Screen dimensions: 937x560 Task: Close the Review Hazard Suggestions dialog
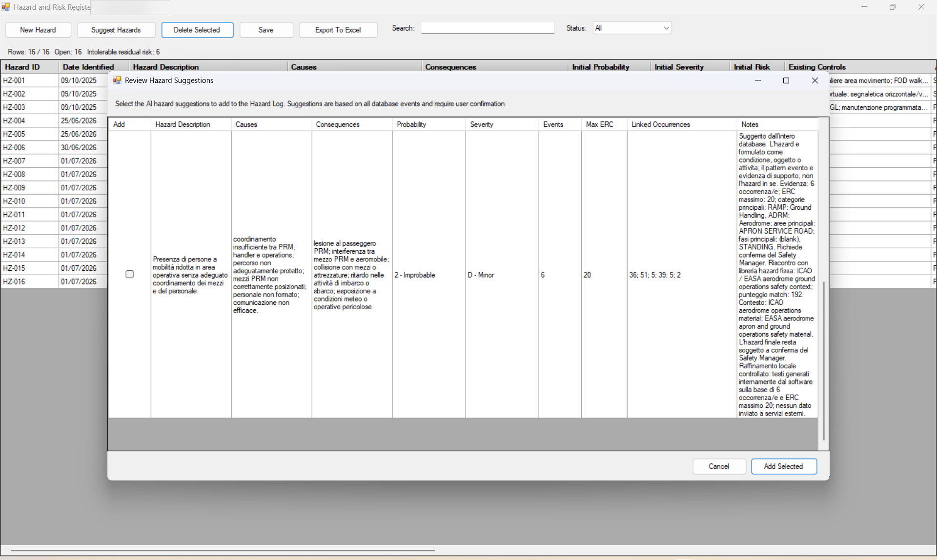point(815,80)
